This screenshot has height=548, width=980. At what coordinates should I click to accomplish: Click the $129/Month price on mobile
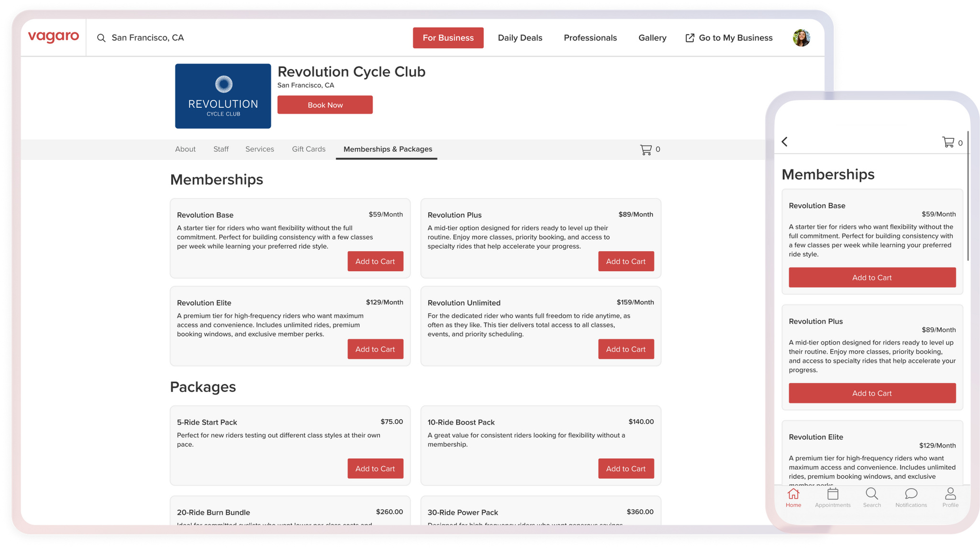tap(937, 446)
